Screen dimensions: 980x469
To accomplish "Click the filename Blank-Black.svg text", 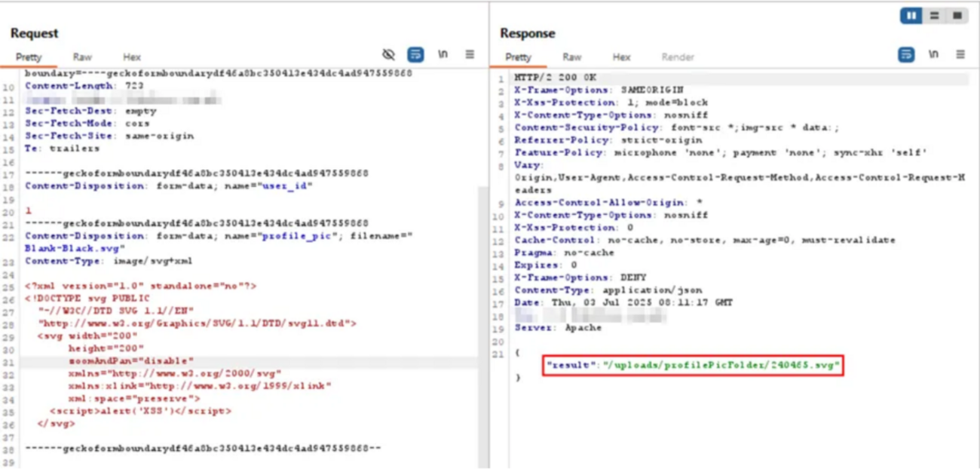I will pos(75,248).
